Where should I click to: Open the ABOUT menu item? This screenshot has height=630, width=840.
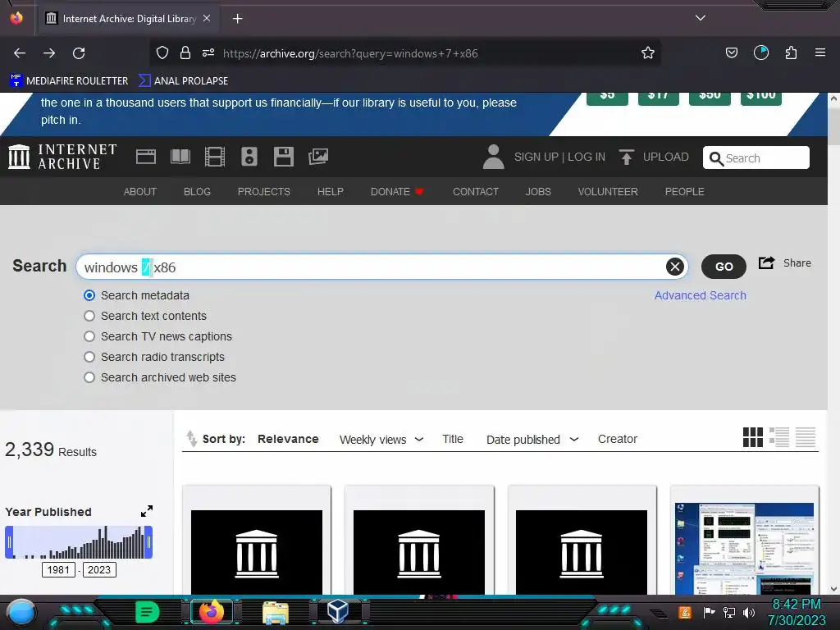tap(139, 191)
